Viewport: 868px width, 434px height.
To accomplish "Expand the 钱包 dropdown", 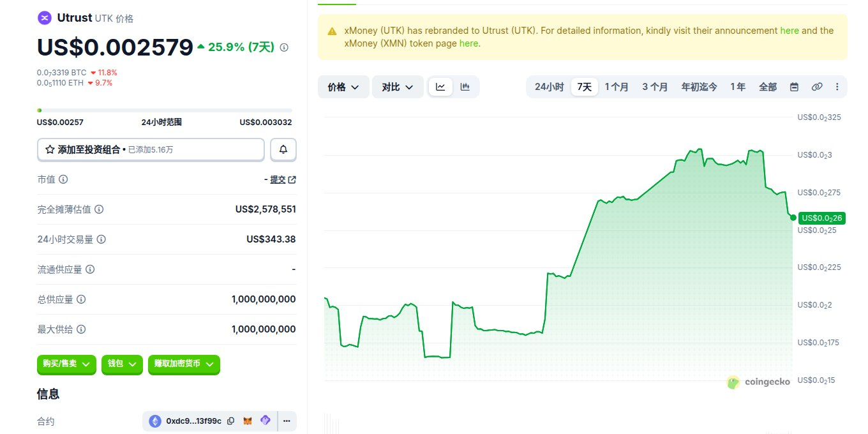I will click(122, 364).
